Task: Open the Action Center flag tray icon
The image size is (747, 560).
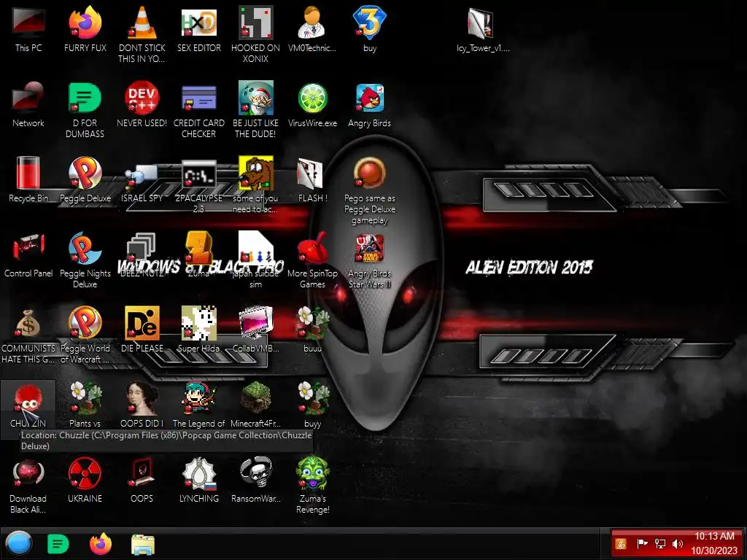Action: click(x=642, y=544)
